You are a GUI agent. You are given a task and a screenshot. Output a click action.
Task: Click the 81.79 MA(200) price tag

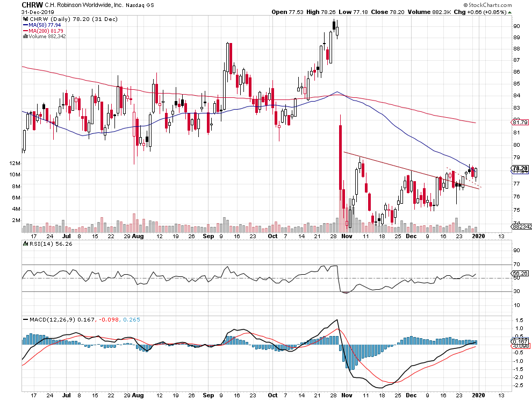(520, 122)
